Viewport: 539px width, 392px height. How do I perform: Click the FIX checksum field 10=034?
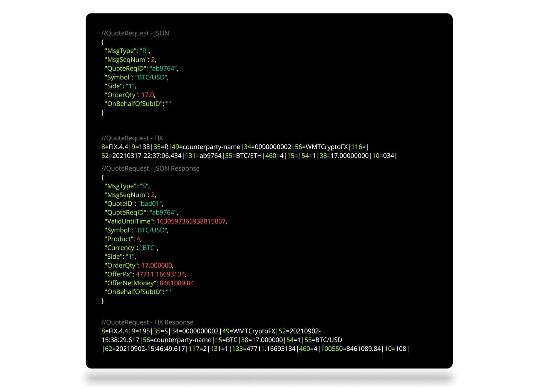tap(383, 156)
